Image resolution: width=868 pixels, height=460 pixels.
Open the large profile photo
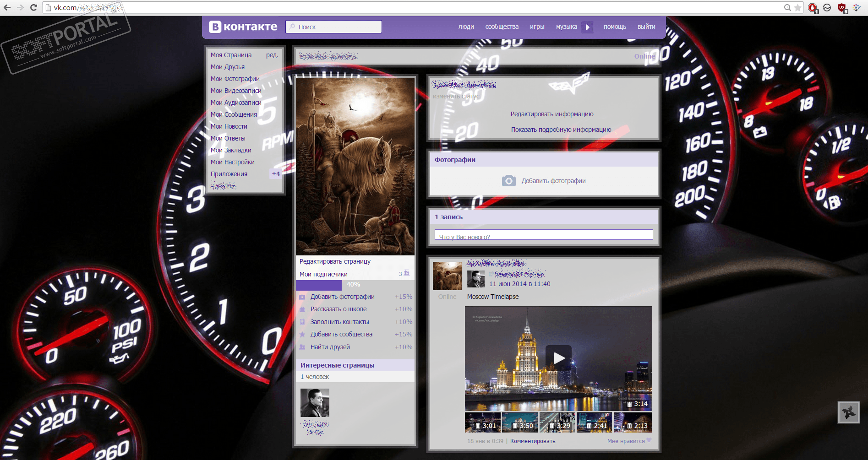coord(355,166)
